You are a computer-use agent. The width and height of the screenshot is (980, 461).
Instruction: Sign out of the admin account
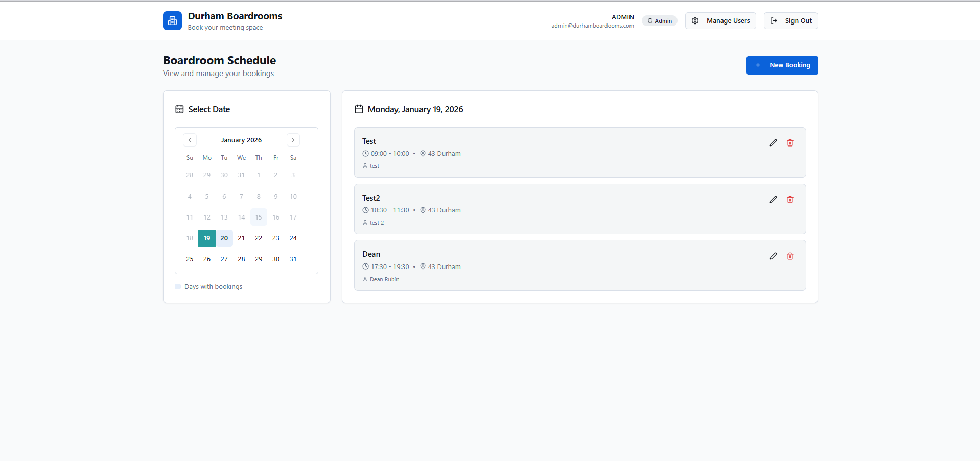click(x=790, y=21)
